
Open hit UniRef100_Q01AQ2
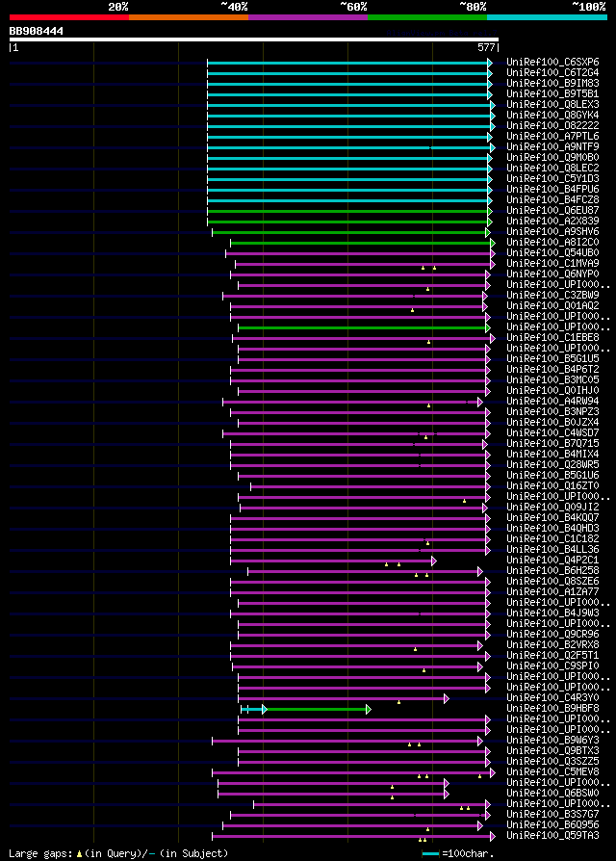(x=552, y=306)
